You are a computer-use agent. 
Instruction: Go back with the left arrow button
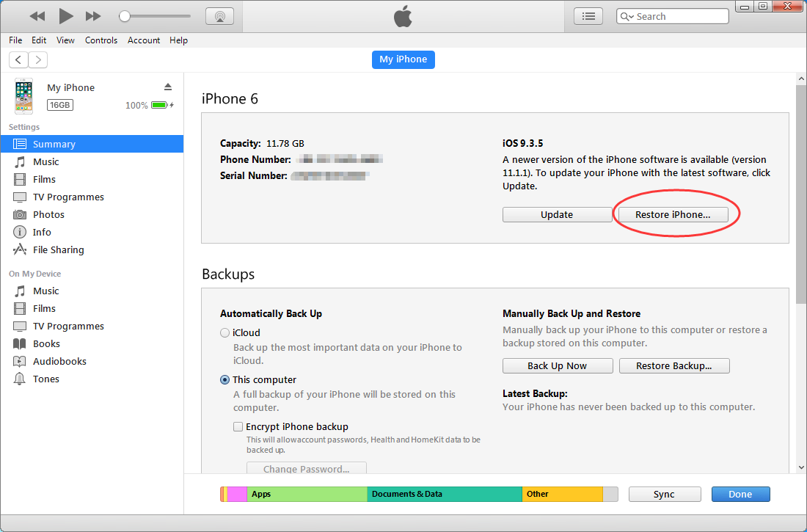click(x=18, y=59)
